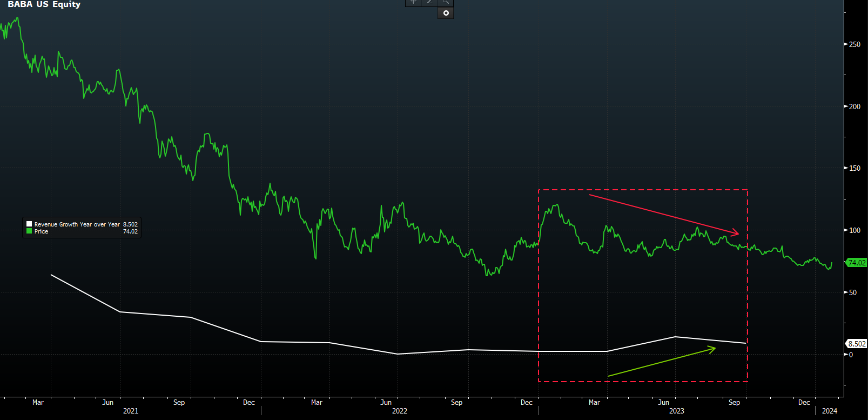Click the 0 y-axis label

pyautogui.click(x=851, y=355)
